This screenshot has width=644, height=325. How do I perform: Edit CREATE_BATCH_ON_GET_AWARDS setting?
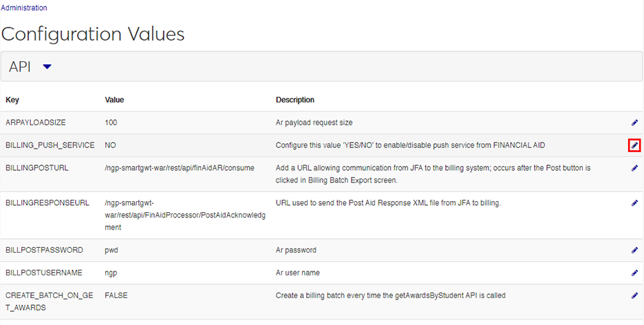pyautogui.click(x=634, y=295)
